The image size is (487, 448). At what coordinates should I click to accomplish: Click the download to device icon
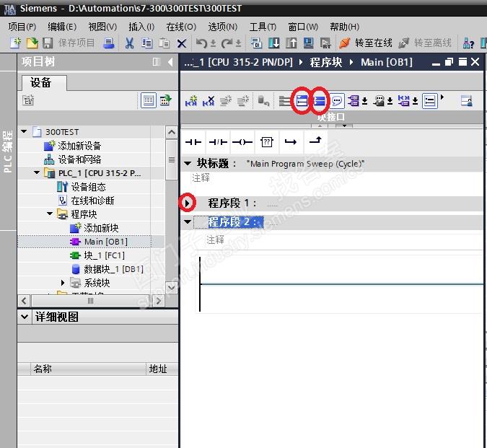(x=273, y=43)
